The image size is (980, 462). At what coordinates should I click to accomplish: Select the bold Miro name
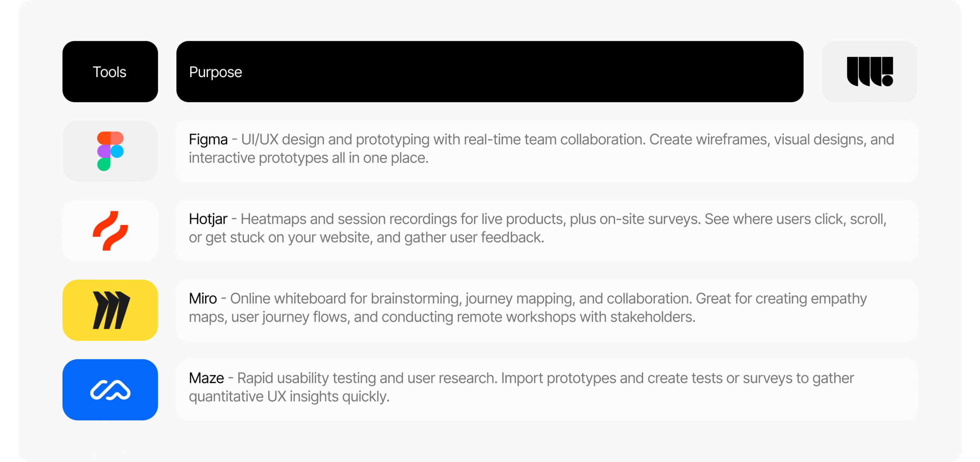(x=203, y=299)
